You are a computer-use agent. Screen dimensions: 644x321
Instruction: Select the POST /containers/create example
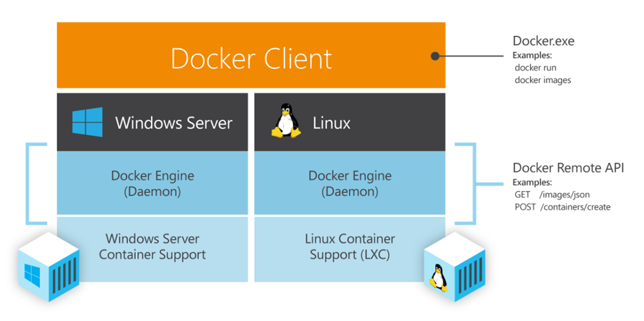[x=562, y=207]
